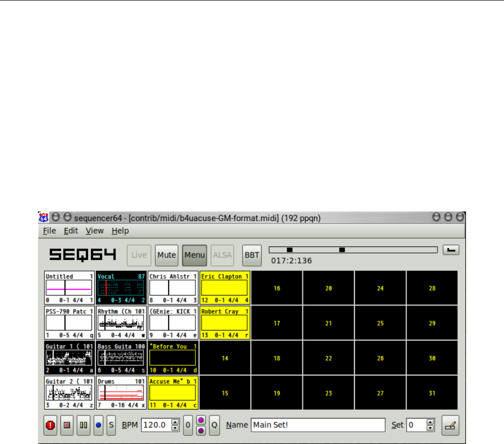Toggle the Guitar 2 pattern slot
This screenshot has height=444, width=504.
(x=69, y=393)
